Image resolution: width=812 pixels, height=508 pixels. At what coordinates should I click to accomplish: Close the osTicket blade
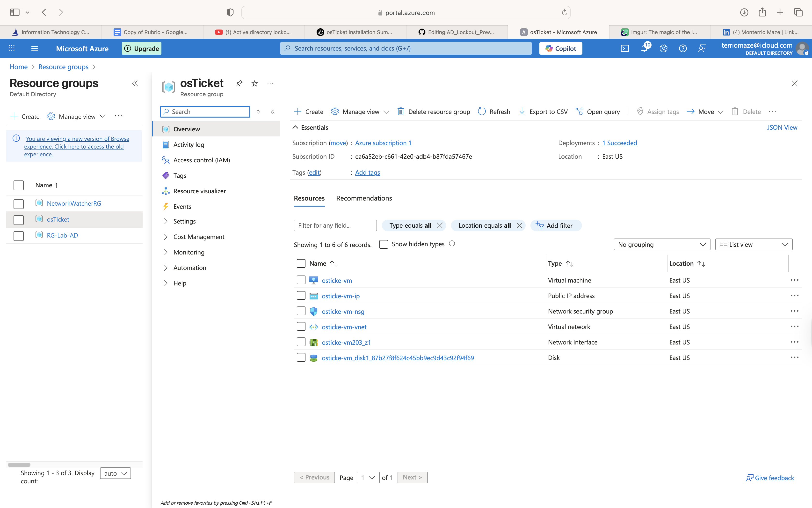[x=794, y=83]
